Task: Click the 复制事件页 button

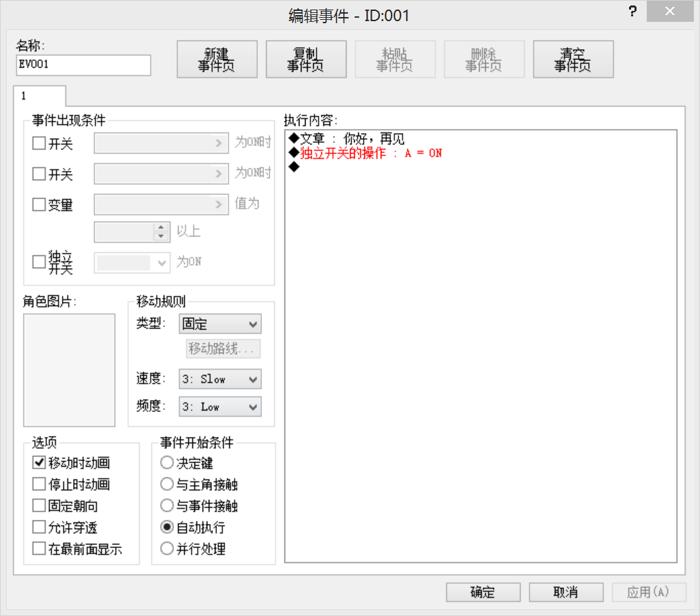Action: tap(306, 59)
